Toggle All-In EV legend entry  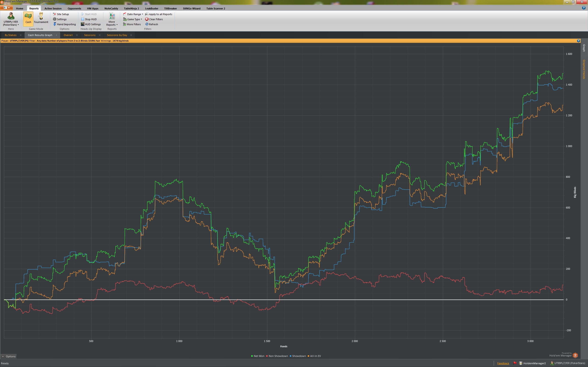pyautogui.click(x=315, y=356)
